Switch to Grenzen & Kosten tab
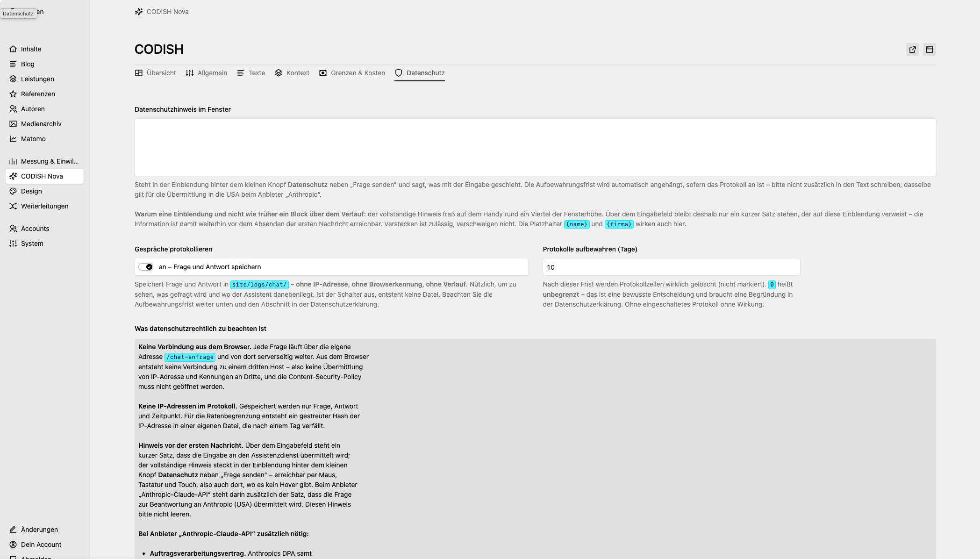Viewport: 980px width, 559px height. [352, 73]
